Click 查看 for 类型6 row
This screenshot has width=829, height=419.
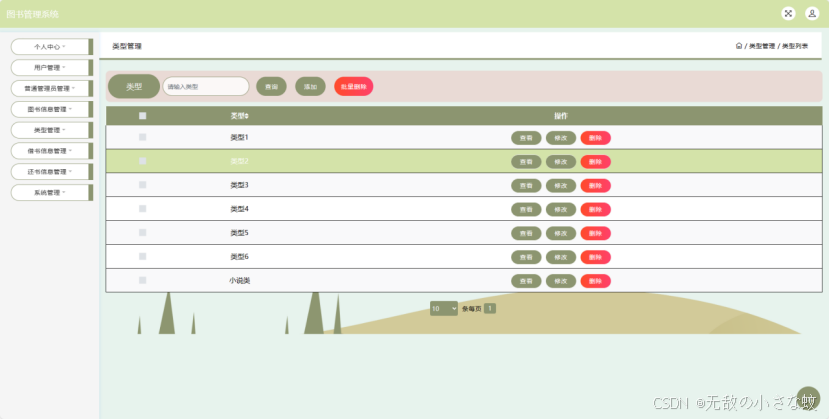(526, 257)
